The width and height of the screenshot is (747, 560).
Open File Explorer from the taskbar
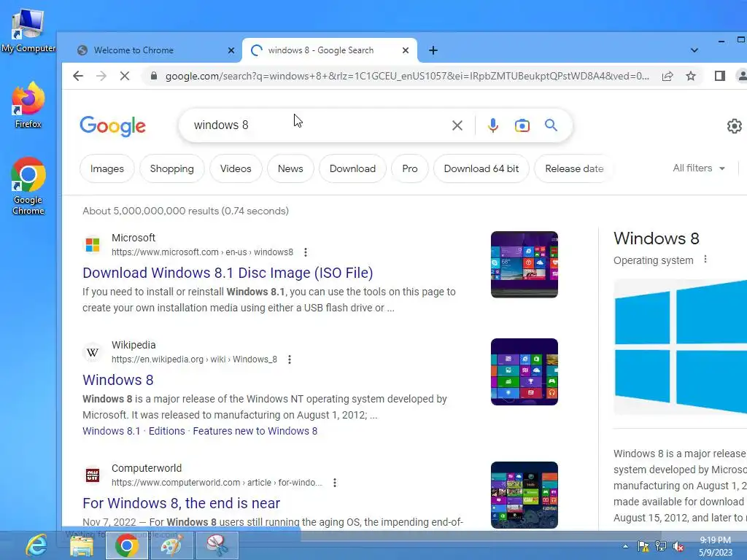[82, 545]
